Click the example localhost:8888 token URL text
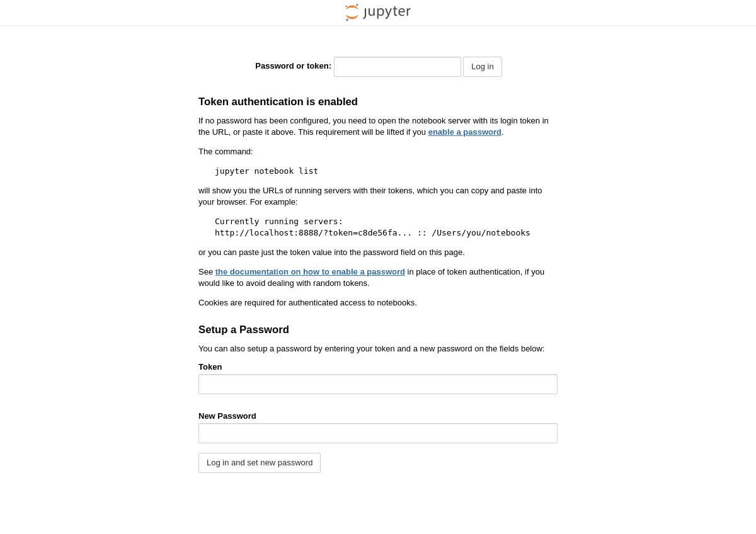 pos(372,233)
